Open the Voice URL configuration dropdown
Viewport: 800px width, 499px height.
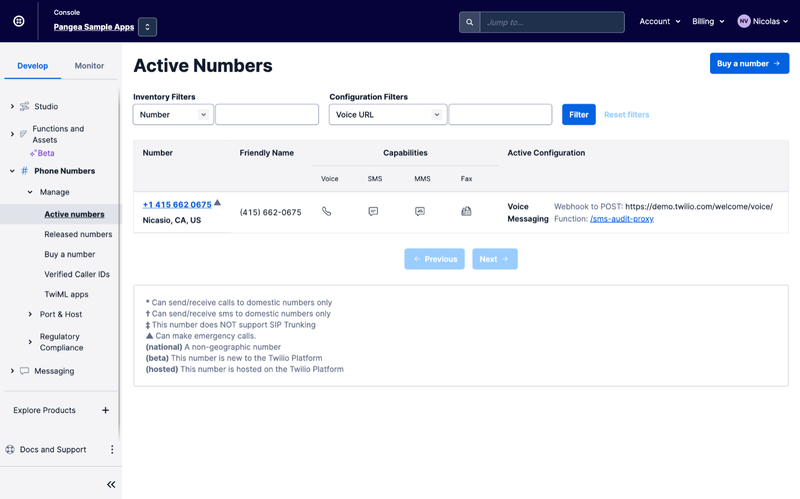tap(387, 115)
